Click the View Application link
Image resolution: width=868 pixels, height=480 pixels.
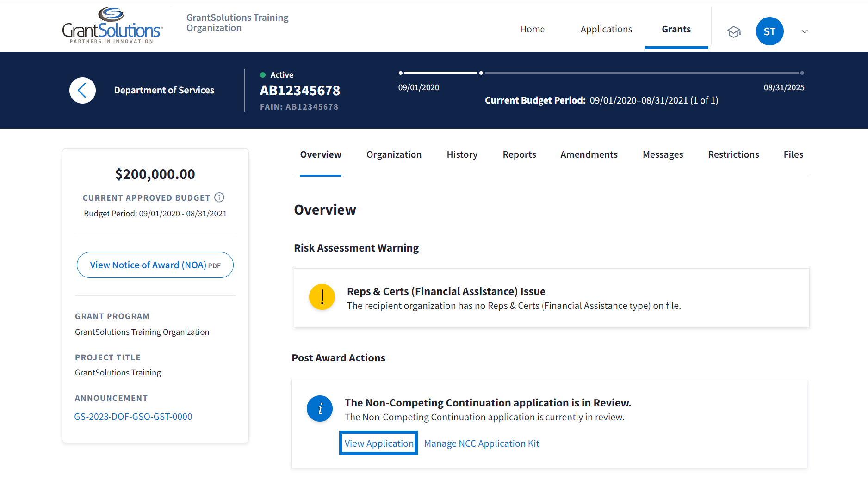click(378, 443)
